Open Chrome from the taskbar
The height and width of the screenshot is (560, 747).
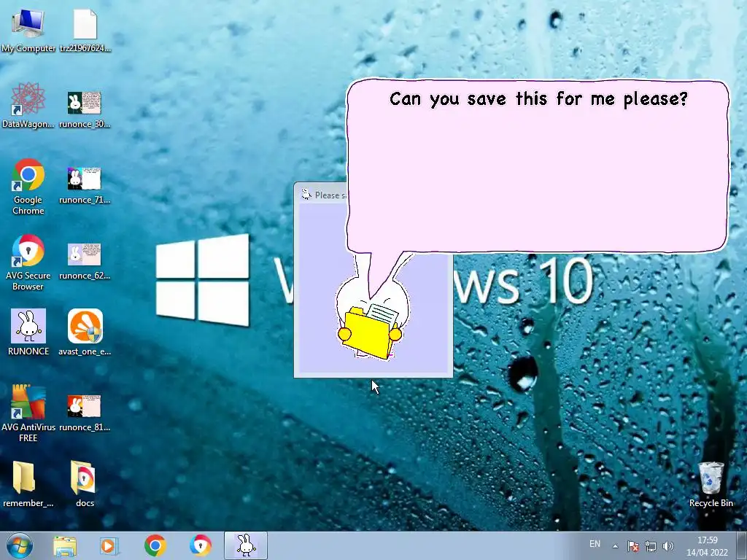(155, 545)
